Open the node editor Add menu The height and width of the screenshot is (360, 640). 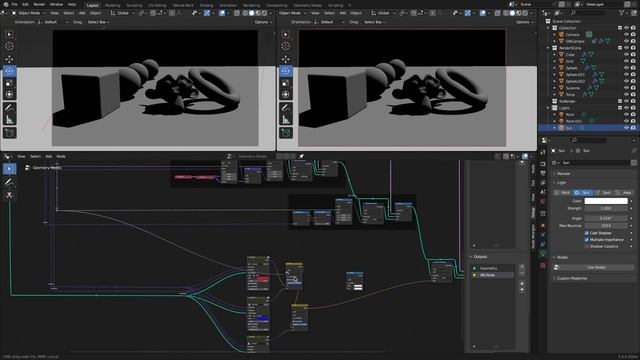[x=49, y=156]
